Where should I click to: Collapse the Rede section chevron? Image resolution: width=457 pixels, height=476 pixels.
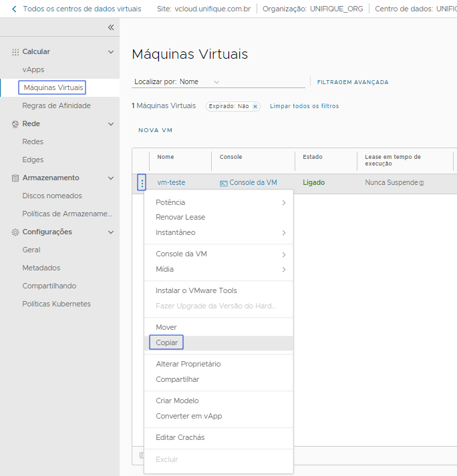[x=111, y=124]
